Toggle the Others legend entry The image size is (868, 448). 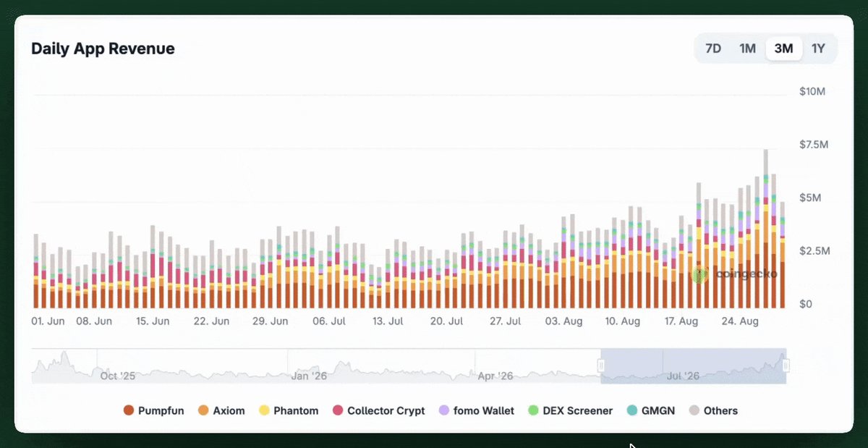coord(713,410)
